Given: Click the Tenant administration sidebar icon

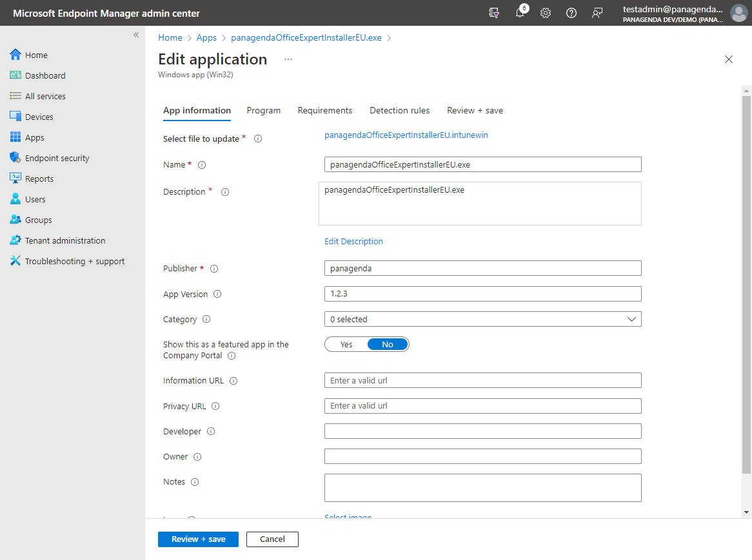Looking at the screenshot, I should point(15,240).
